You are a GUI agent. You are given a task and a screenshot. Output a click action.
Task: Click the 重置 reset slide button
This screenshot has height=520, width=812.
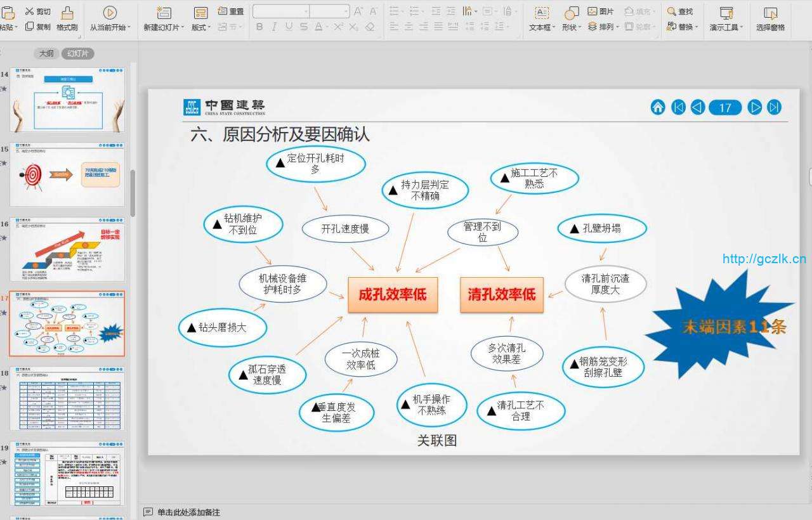231,11
